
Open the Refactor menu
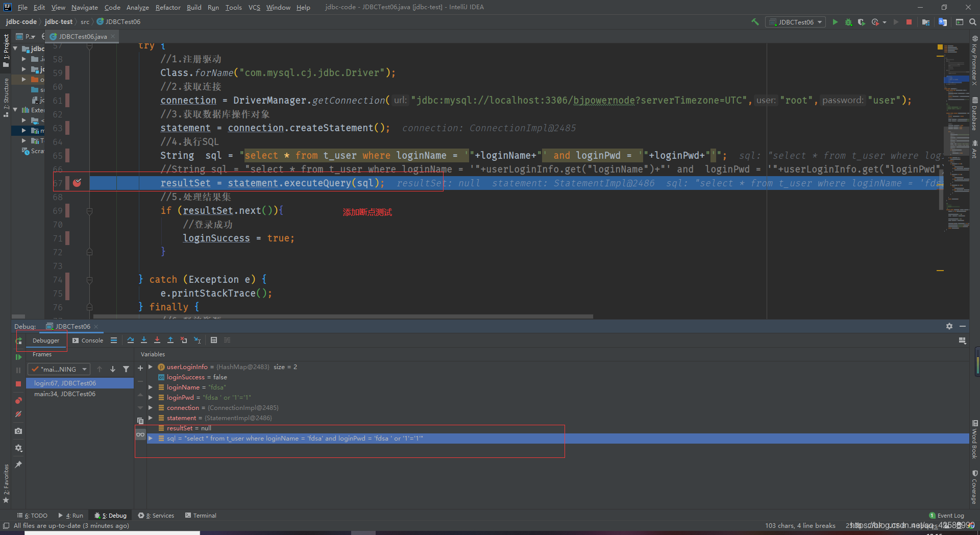[168, 7]
